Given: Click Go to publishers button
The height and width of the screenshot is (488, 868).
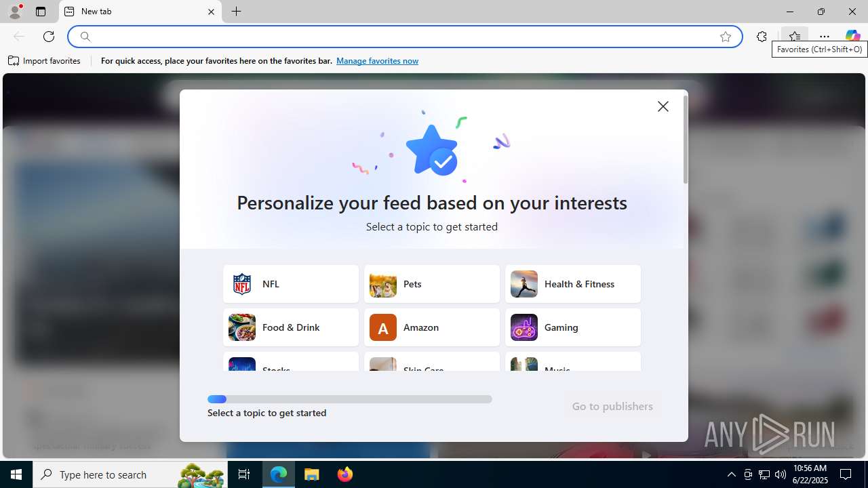Looking at the screenshot, I should coord(612,406).
